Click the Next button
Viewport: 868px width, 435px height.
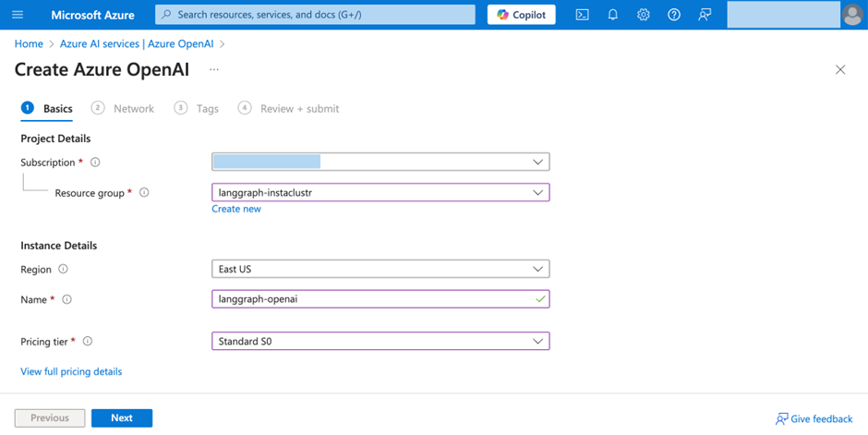(x=122, y=417)
